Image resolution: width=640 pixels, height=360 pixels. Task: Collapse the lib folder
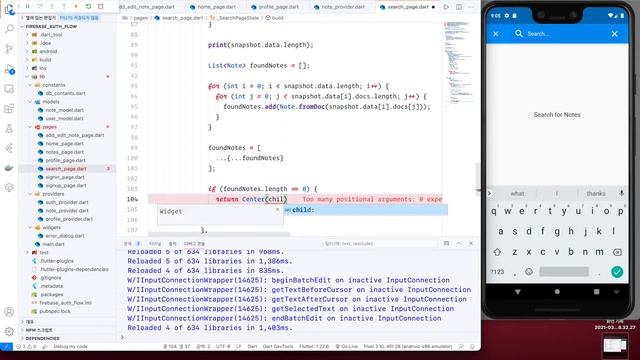point(42,76)
